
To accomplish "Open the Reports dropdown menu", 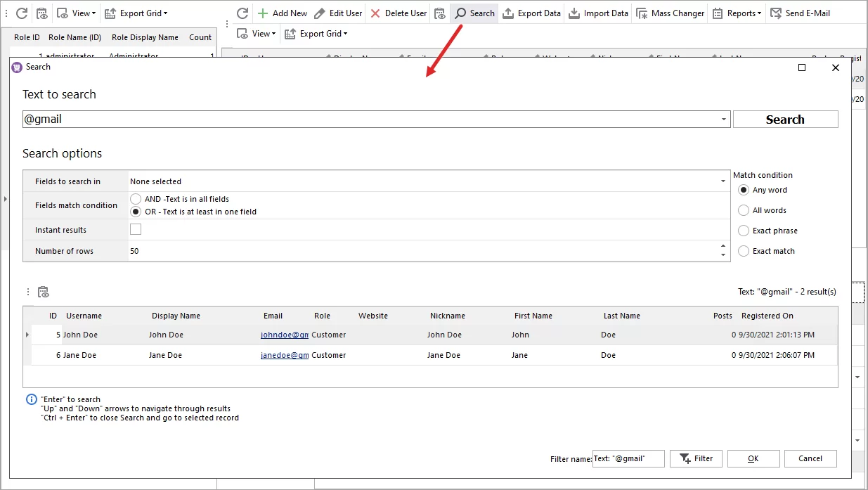I will (x=737, y=12).
